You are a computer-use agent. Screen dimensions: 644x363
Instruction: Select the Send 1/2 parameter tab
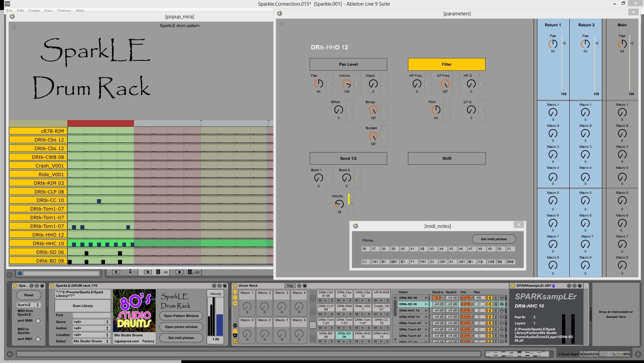tap(348, 158)
